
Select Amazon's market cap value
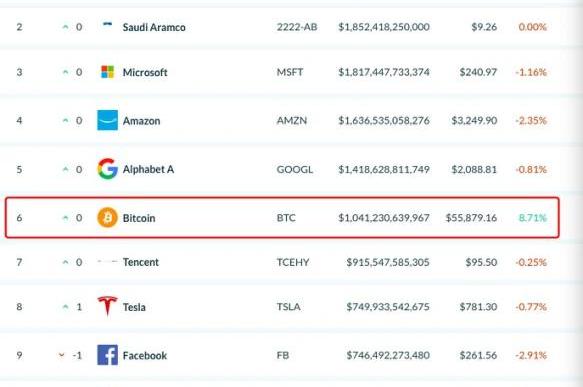[384, 120]
